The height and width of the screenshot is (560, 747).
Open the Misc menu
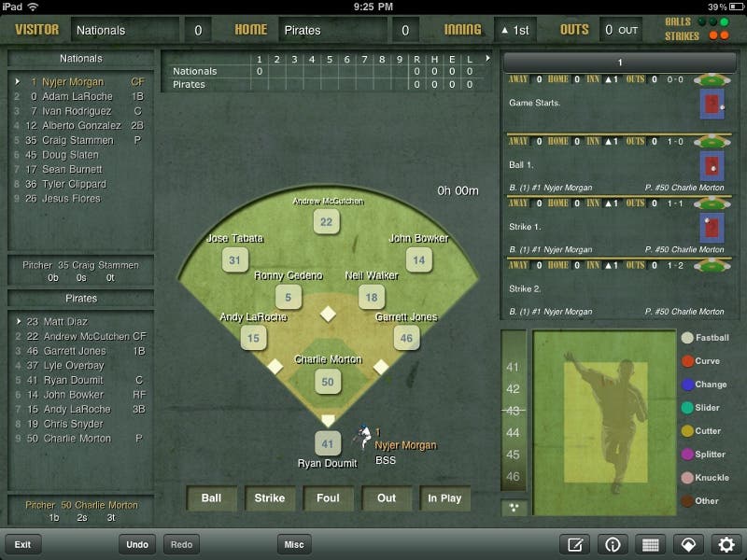coord(294,545)
